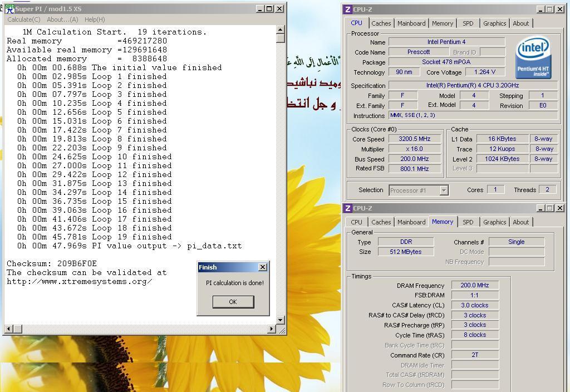Screen dimensions: 570x392
Task: Click the CAS# Latency 3.0 clocks value
Action: 475,306
